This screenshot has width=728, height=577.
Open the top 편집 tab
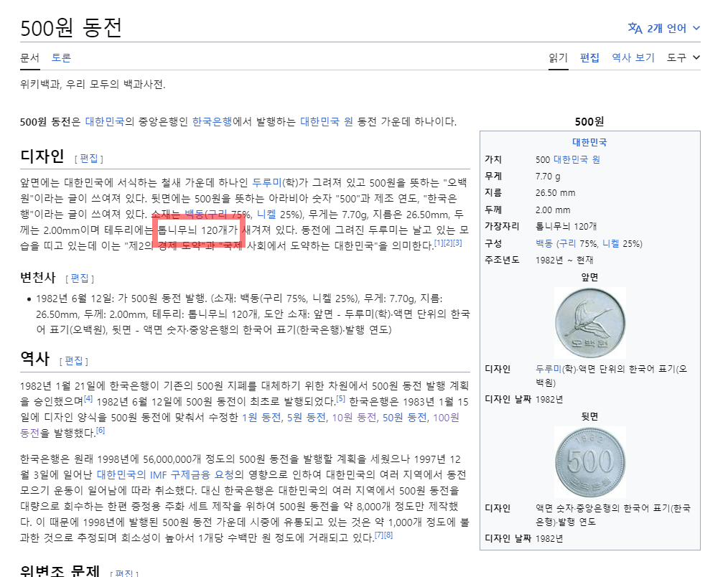tap(589, 57)
